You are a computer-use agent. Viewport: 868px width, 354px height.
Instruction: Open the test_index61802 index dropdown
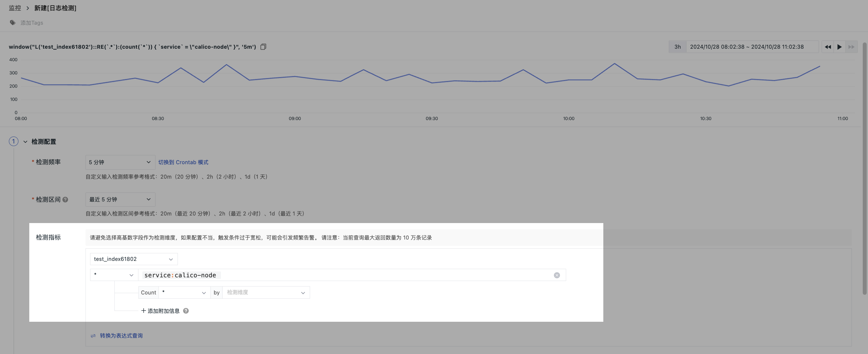tap(133, 259)
